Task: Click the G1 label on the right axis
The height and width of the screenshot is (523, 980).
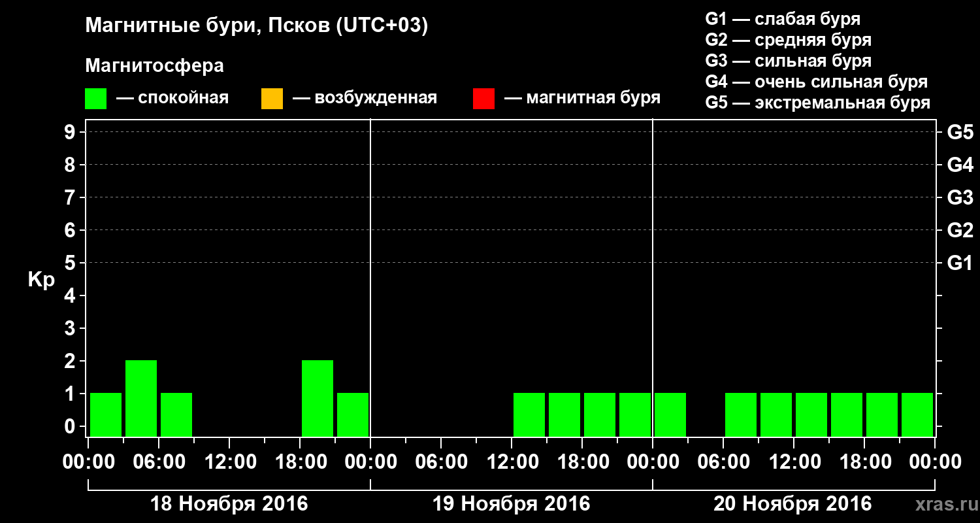Action: pyautogui.click(x=960, y=263)
